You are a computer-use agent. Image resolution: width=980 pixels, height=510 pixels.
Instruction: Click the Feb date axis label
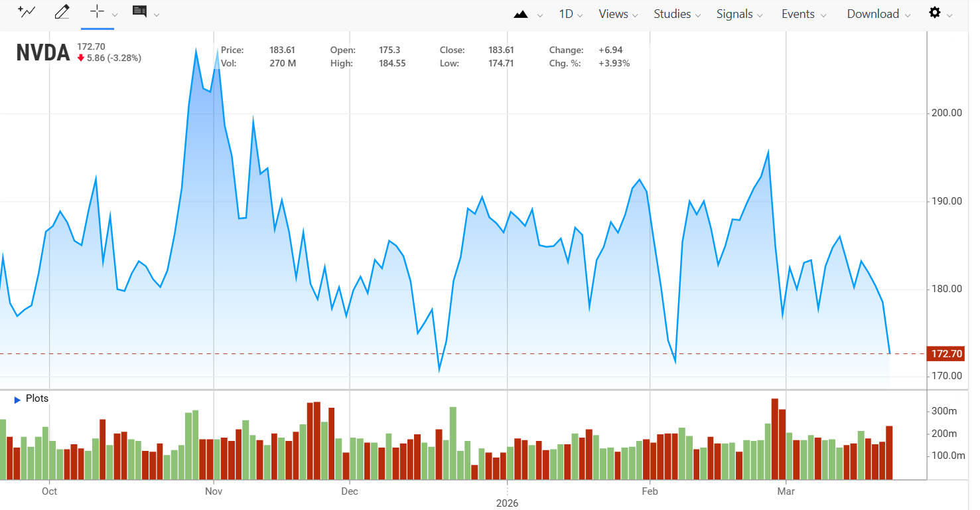pyautogui.click(x=650, y=491)
